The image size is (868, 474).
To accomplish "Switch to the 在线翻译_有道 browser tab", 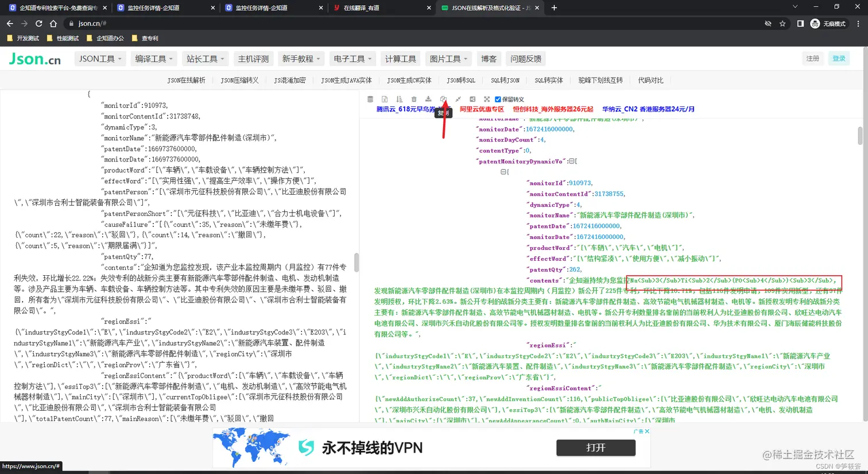I will 381,8.
